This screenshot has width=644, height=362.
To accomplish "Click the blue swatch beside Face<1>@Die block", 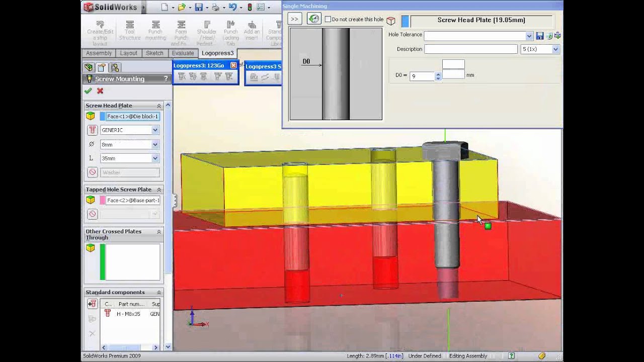I will (103, 116).
